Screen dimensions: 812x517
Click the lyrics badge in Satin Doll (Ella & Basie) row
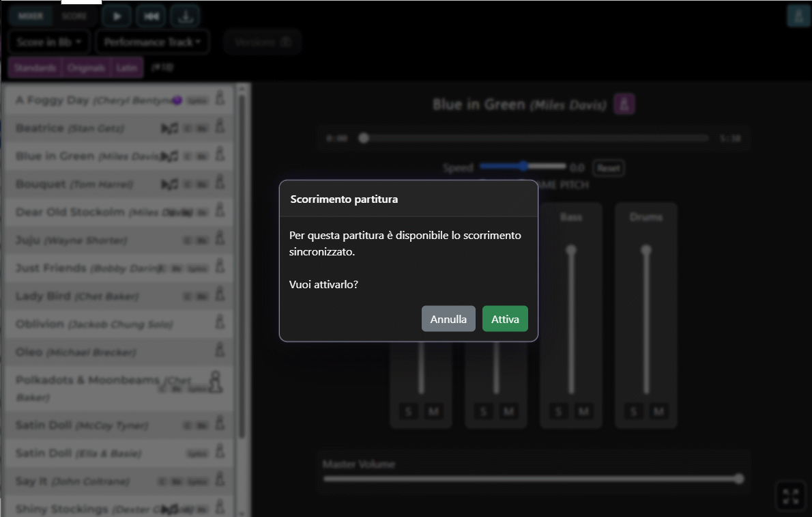[197, 453]
